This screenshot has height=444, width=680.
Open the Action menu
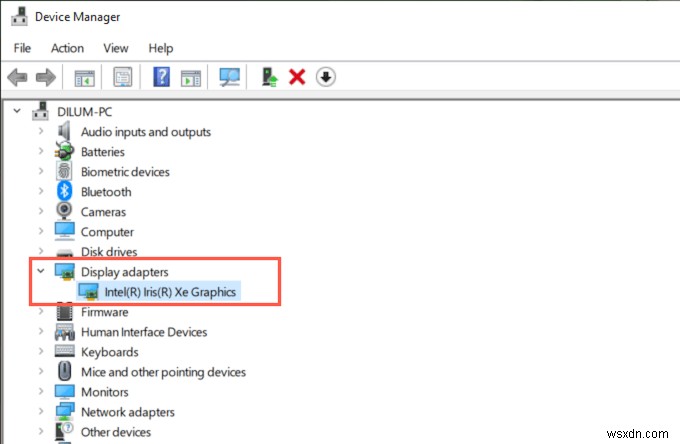pyautogui.click(x=67, y=48)
